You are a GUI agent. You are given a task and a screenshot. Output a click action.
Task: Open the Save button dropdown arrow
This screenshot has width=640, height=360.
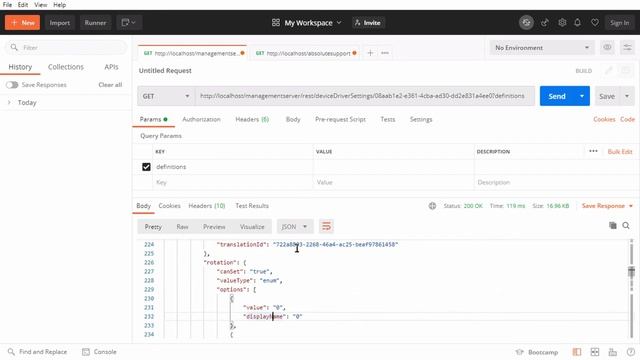pyautogui.click(x=627, y=96)
